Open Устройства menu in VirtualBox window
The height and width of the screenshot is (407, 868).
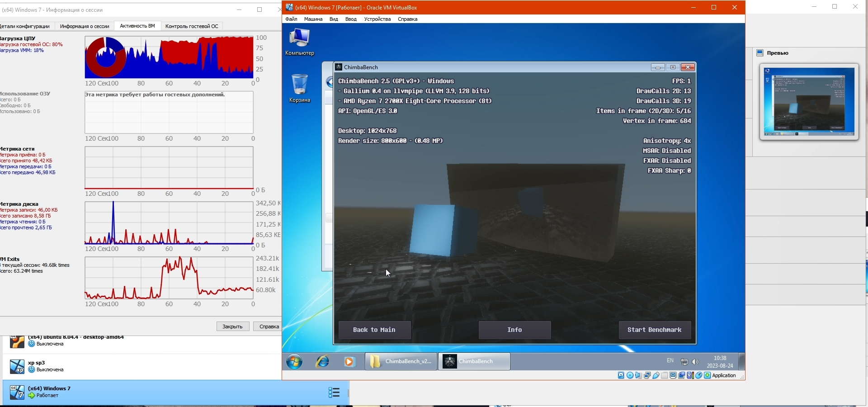point(377,19)
